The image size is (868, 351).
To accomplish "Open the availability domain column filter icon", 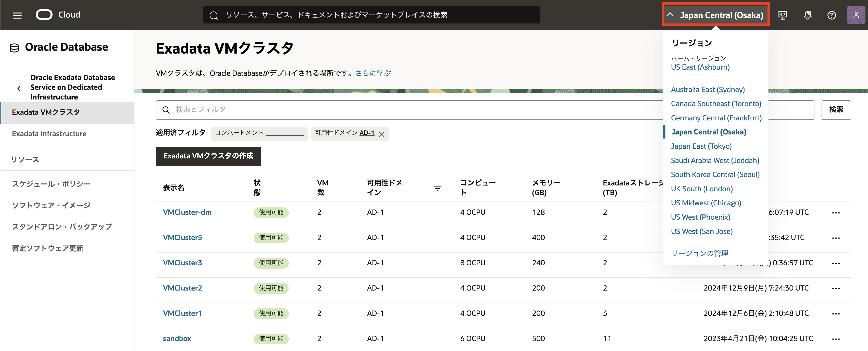I will [x=437, y=188].
